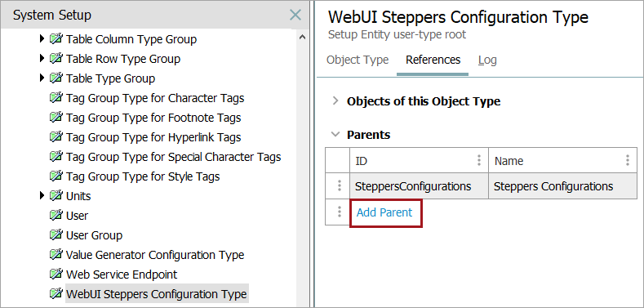
Task: Open the ID column options menu
Action: coord(479,160)
